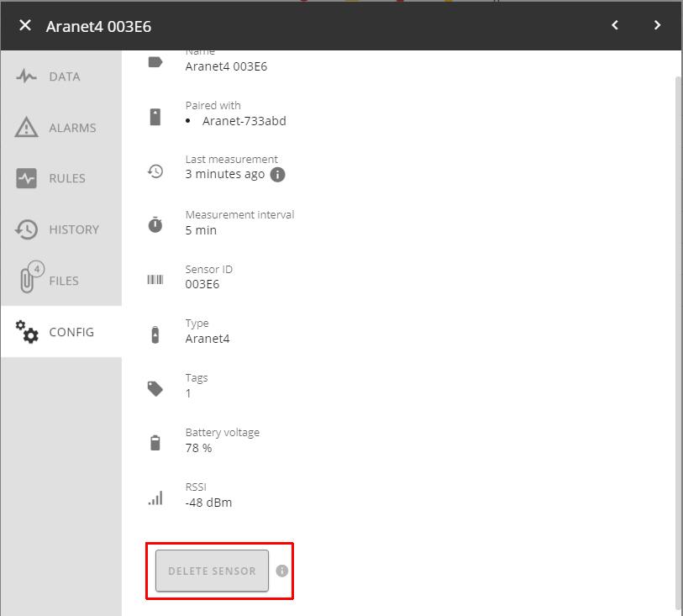Click info icon next to Delete Sensor
This screenshot has height=616, width=683.
(281, 571)
